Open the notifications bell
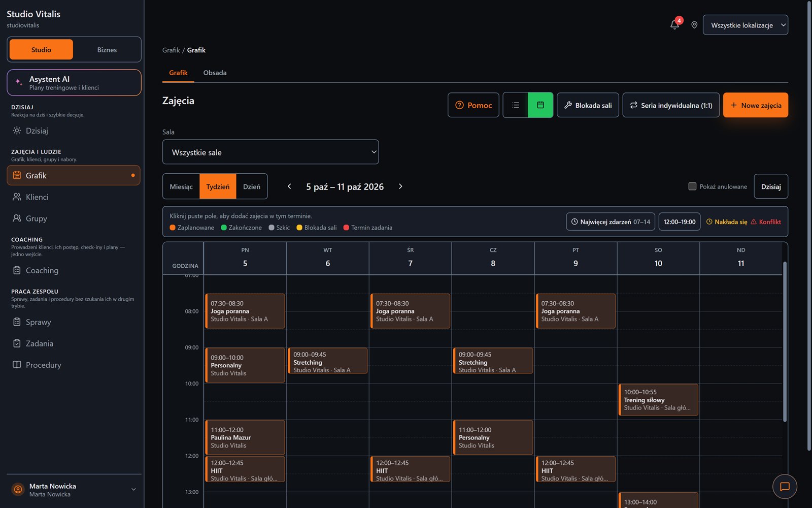This screenshot has height=508, width=812. tap(674, 25)
